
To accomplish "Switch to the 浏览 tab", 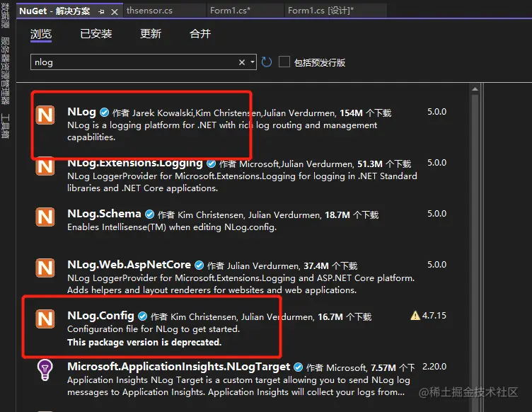I will [x=41, y=34].
